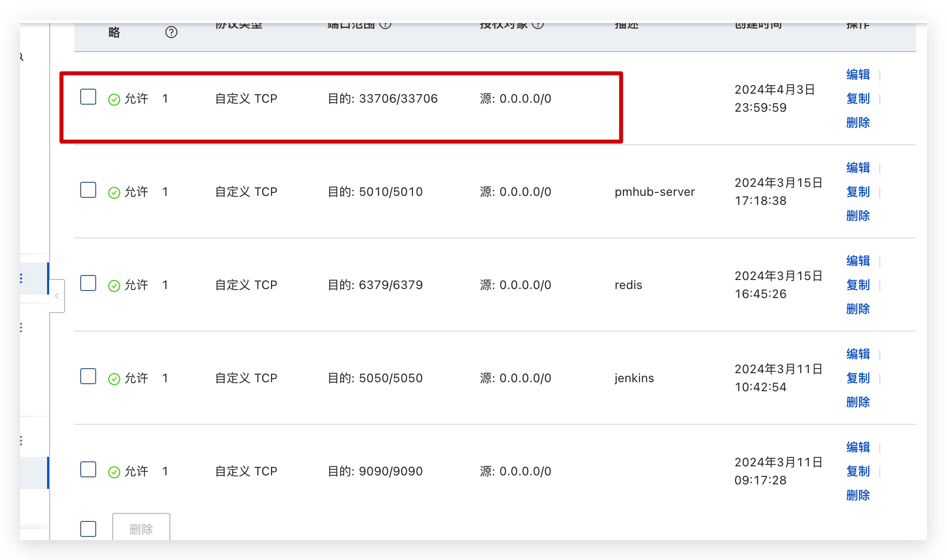Click 编辑 for pmhub-server rule

point(858,168)
